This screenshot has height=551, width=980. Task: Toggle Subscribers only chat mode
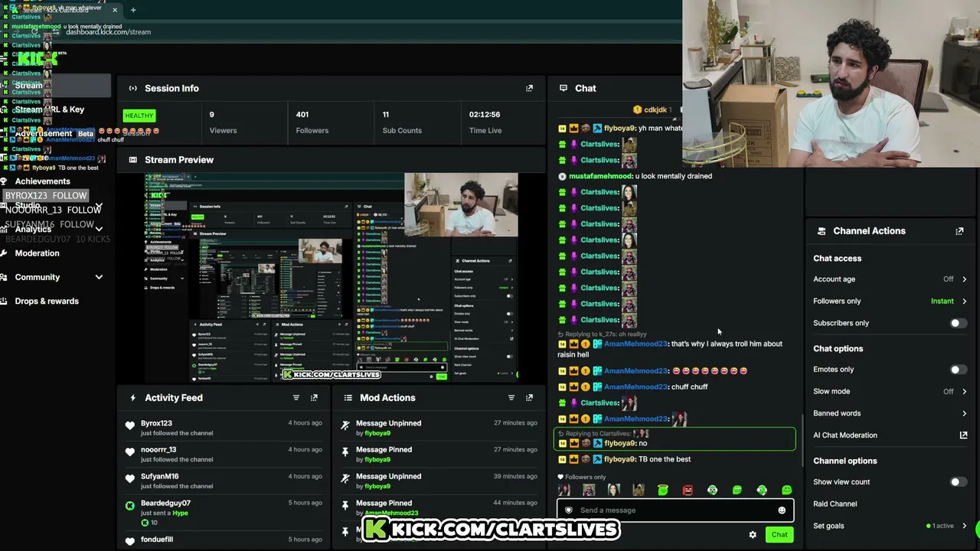pos(957,323)
